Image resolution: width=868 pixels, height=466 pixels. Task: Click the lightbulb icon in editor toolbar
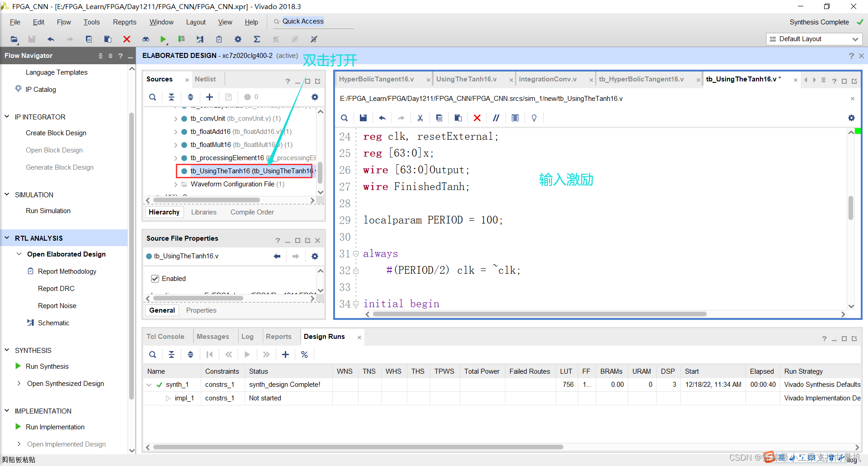[534, 118]
